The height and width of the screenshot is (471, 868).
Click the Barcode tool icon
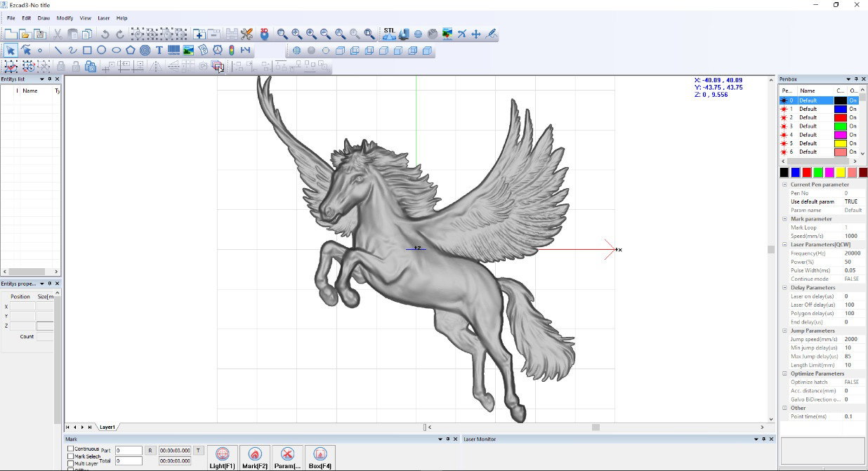173,50
